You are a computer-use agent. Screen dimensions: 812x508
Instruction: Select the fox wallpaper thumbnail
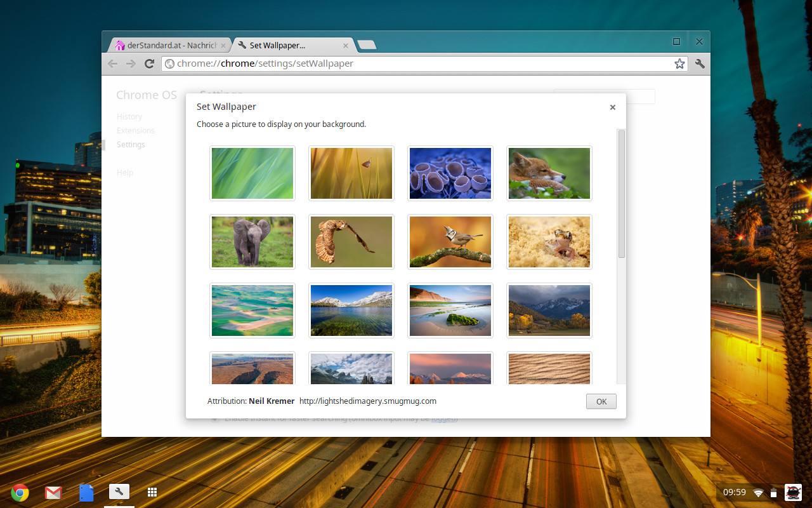click(549, 173)
